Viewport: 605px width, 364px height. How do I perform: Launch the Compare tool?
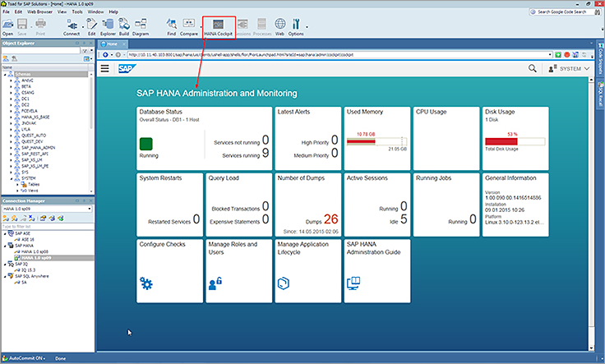pyautogui.click(x=189, y=27)
